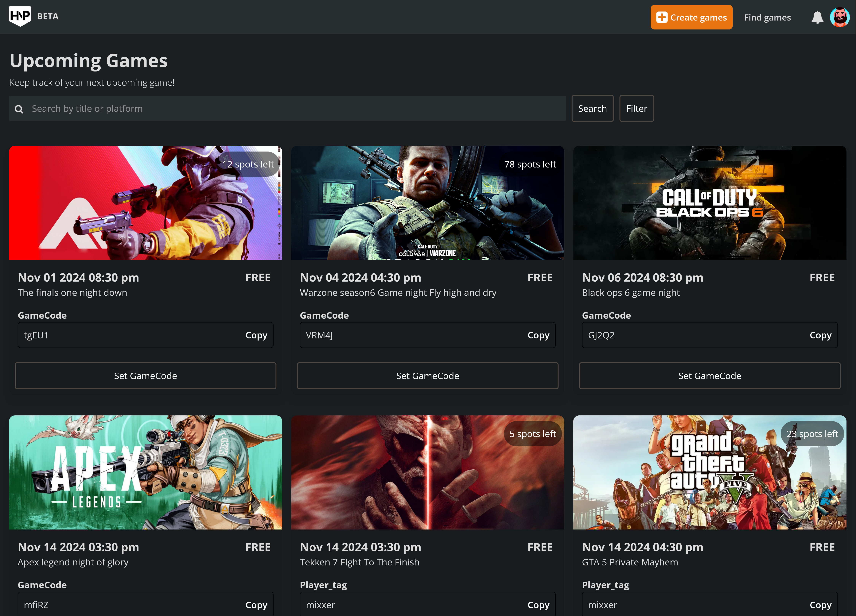The height and width of the screenshot is (616, 856).
Task: Open Find games page
Action: pyautogui.click(x=767, y=17)
